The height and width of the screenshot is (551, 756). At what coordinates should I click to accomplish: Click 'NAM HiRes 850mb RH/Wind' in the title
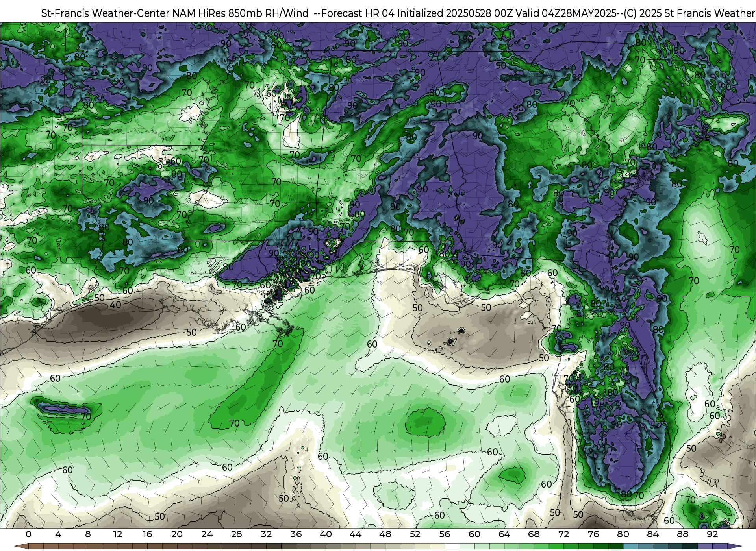pyautogui.click(x=241, y=13)
